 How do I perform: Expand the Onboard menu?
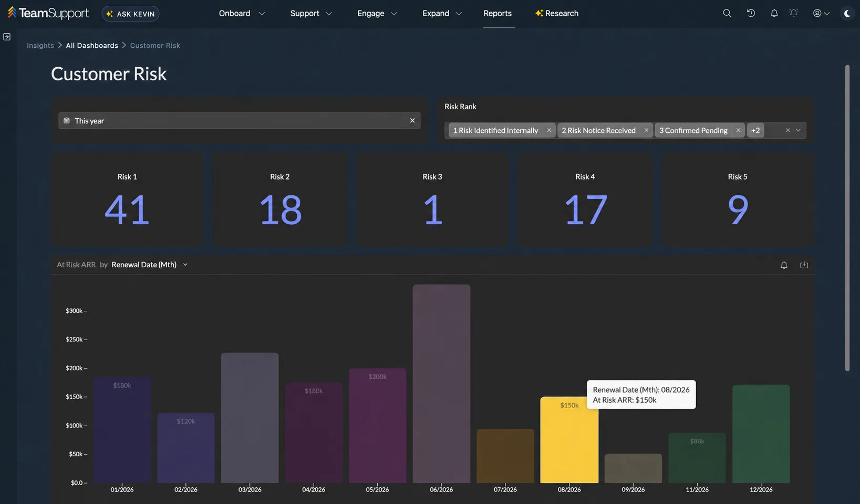pyautogui.click(x=242, y=13)
